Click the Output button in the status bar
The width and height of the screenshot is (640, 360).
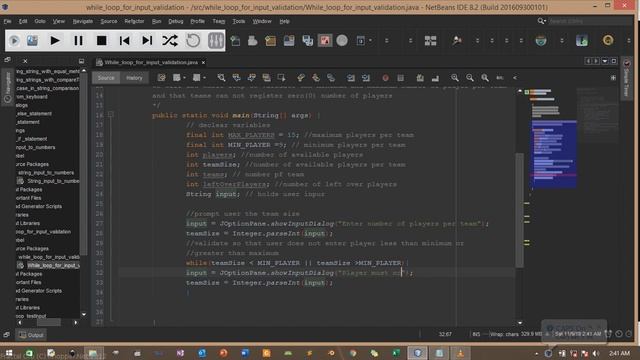pyautogui.click(x=31, y=335)
